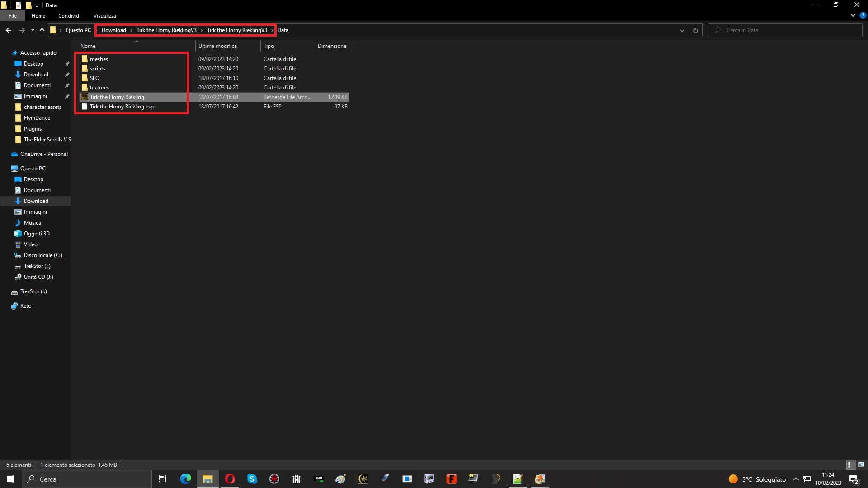
Task: Go forward with the navigation arrow
Action: (22, 30)
